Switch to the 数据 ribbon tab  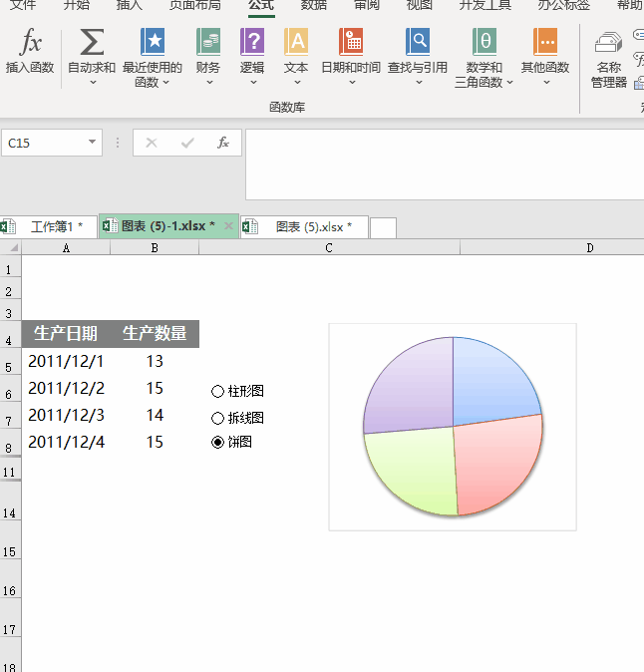pos(313,5)
